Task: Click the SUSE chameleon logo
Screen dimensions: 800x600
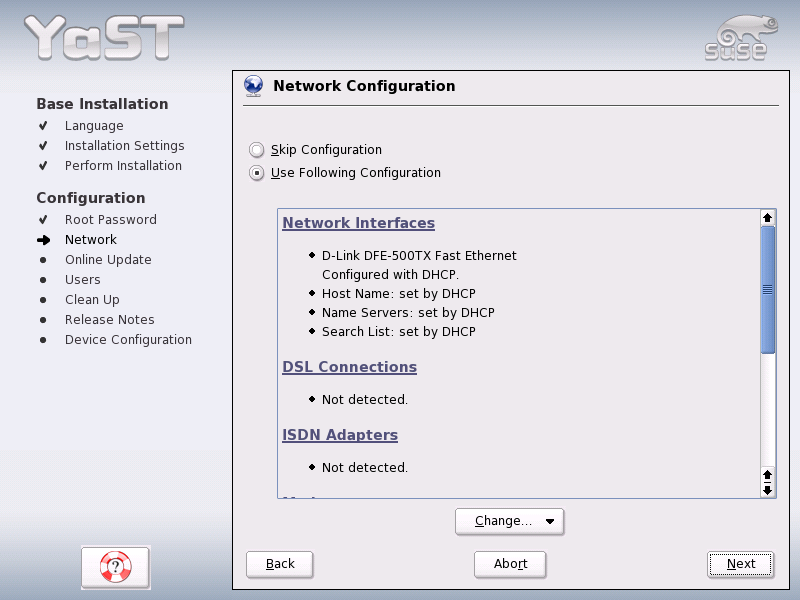Action: 741,38
